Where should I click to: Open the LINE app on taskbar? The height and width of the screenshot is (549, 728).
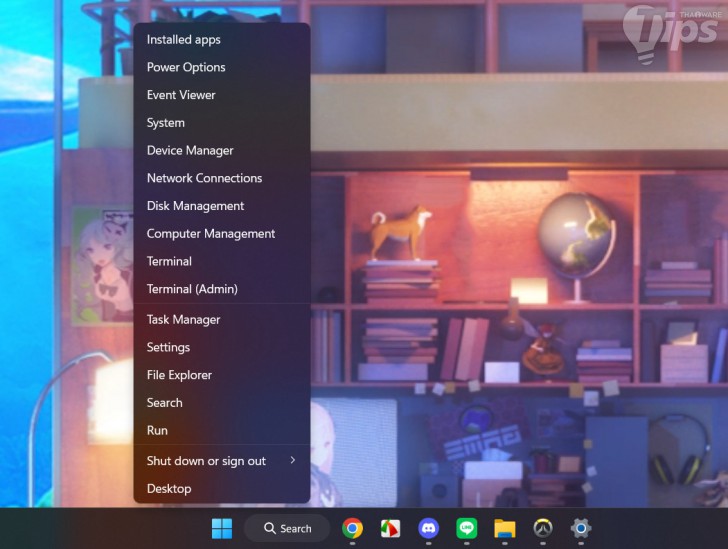point(467,529)
